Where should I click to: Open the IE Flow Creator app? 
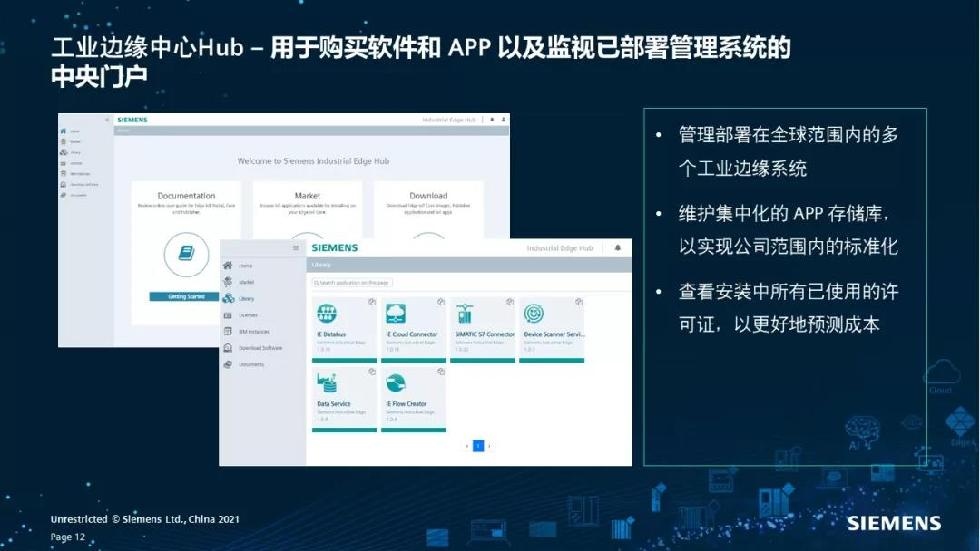tap(396, 384)
